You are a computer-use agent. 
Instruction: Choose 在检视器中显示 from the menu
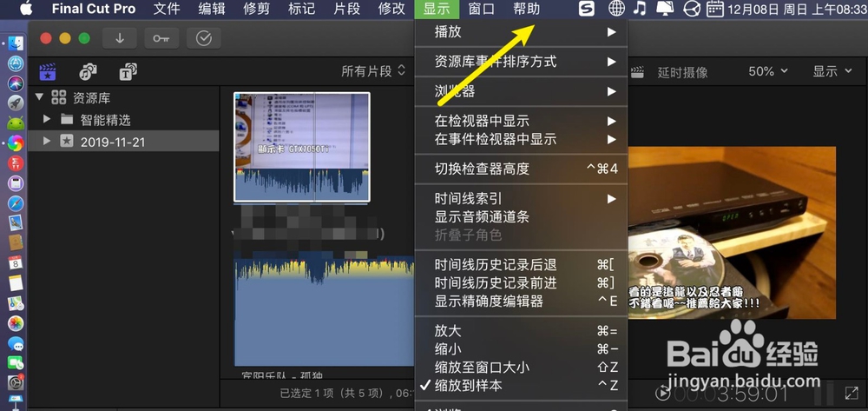[521, 121]
